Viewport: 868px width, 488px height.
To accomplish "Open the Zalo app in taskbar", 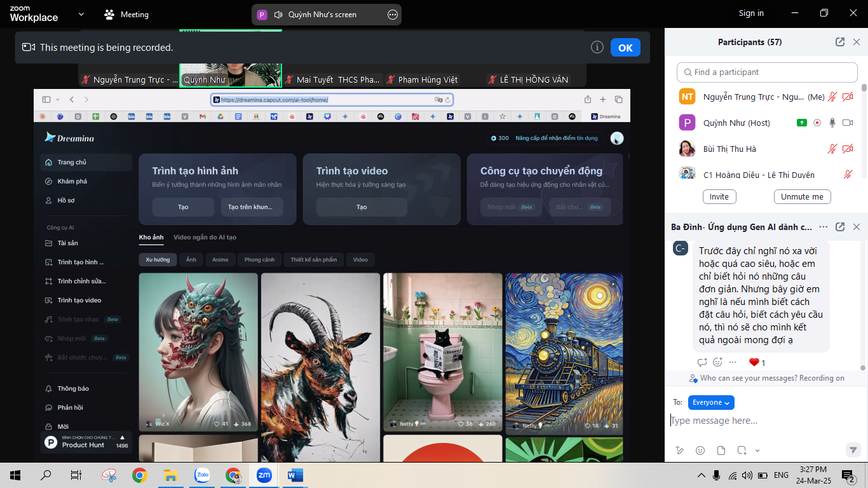I will click(202, 475).
